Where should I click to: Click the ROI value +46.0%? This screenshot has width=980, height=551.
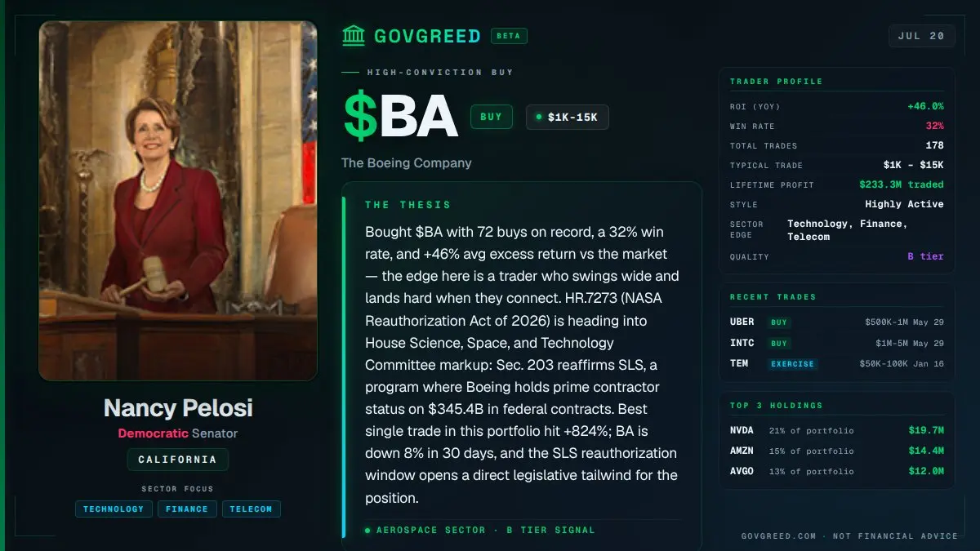tap(925, 106)
